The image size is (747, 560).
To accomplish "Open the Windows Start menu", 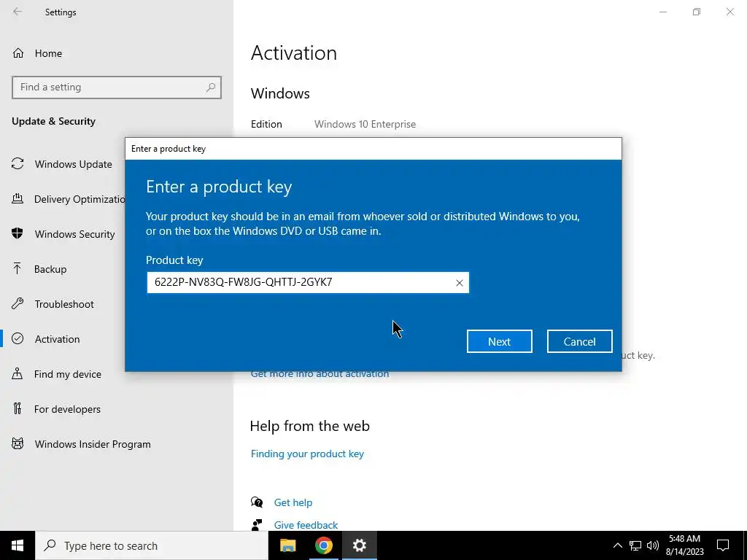I will (18, 545).
